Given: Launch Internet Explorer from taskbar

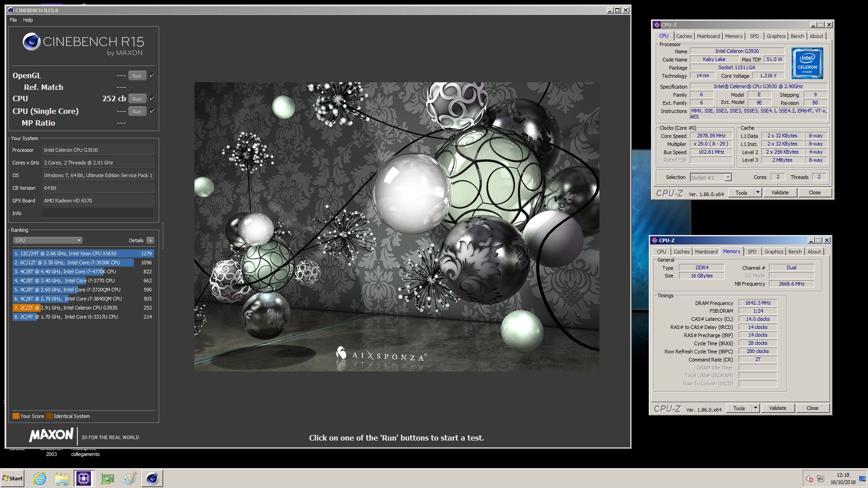Looking at the screenshot, I should tap(40, 479).
